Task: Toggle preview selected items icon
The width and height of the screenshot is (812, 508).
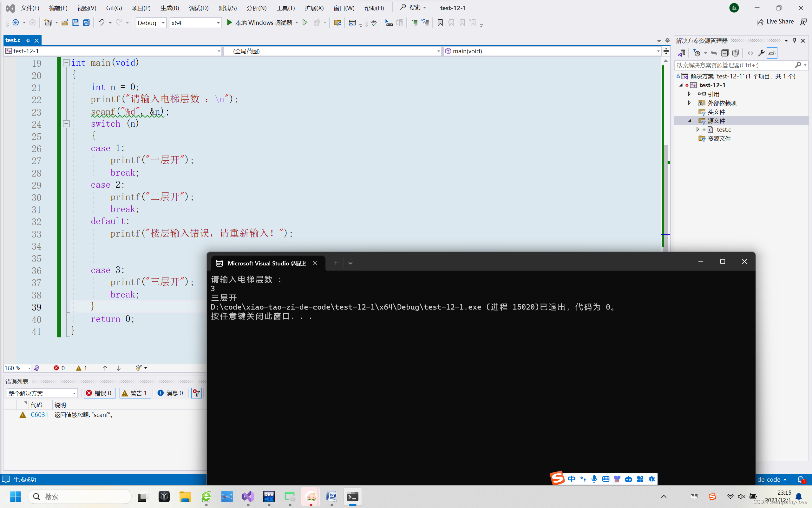Action: (772, 53)
